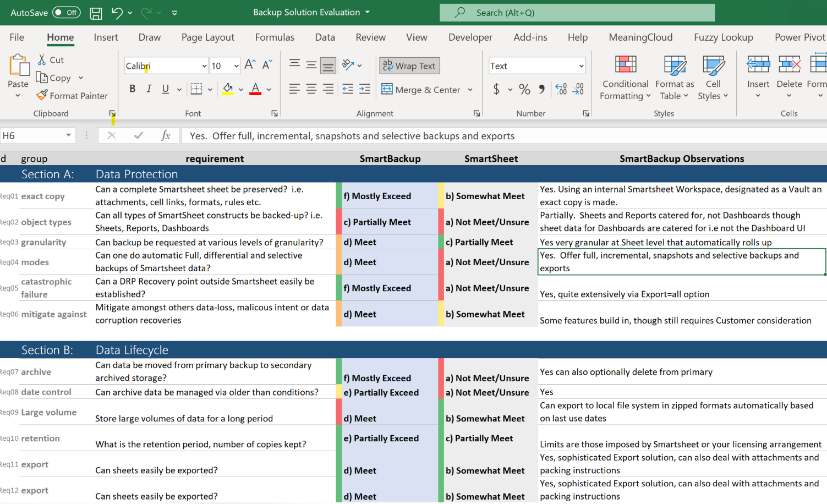Open the Name Box dropdown arrow

point(68,135)
